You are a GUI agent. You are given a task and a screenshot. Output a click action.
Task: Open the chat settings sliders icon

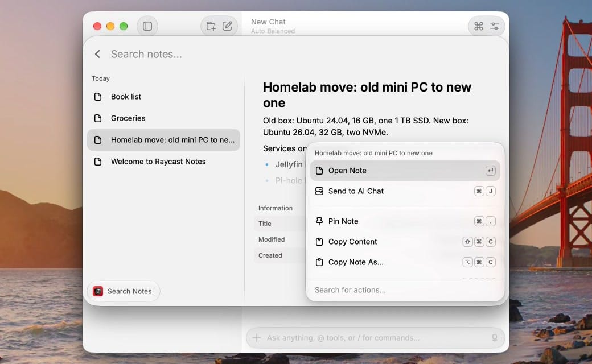pyautogui.click(x=495, y=26)
